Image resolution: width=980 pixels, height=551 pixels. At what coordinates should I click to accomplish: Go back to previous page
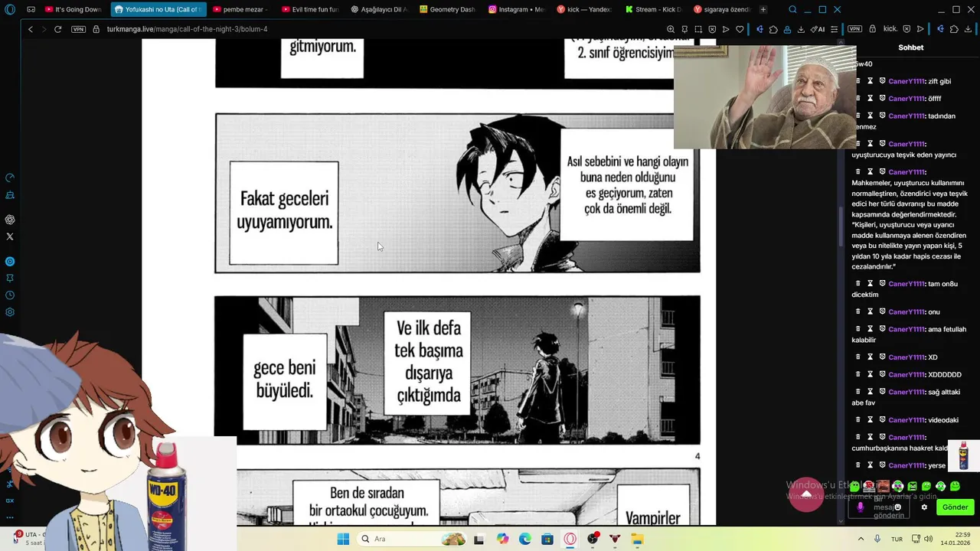31,29
